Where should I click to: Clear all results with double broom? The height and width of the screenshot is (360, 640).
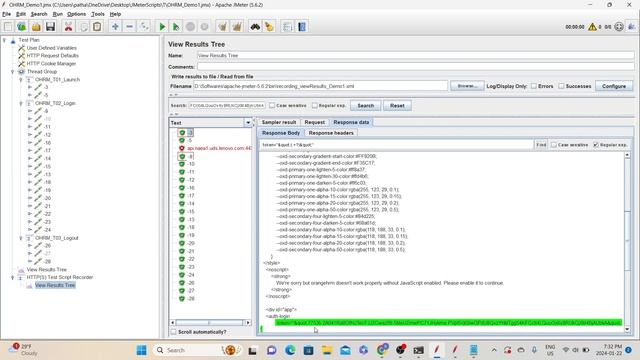click(237, 27)
